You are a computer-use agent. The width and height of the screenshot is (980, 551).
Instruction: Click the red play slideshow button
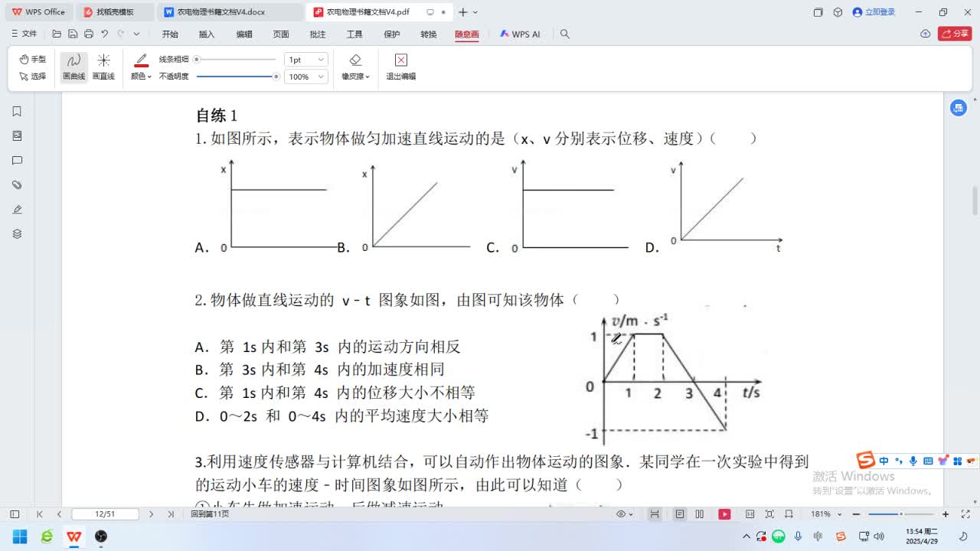point(724,514)
